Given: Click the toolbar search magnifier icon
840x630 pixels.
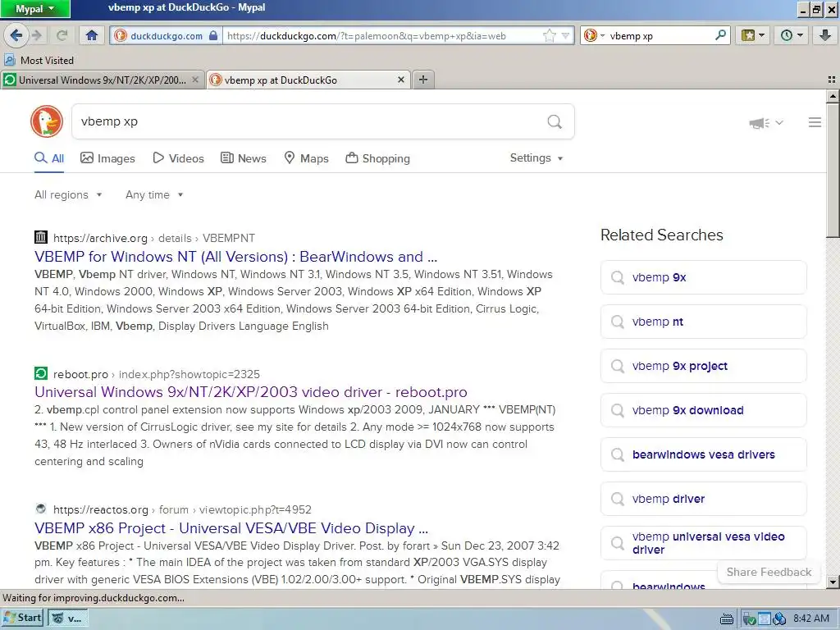Looking at the screenshot, I should [x=721, y=35].
